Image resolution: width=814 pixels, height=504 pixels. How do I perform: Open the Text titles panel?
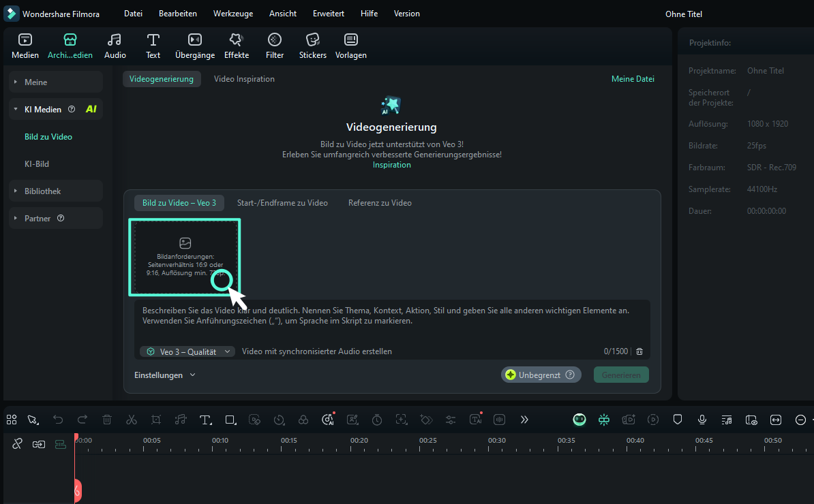tap(153, 46)
